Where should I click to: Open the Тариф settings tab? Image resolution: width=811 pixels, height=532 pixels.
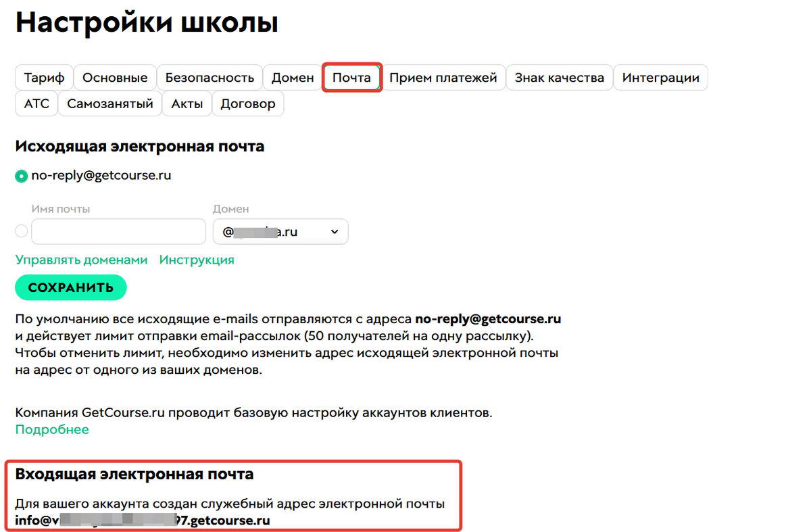click(44, 78)
